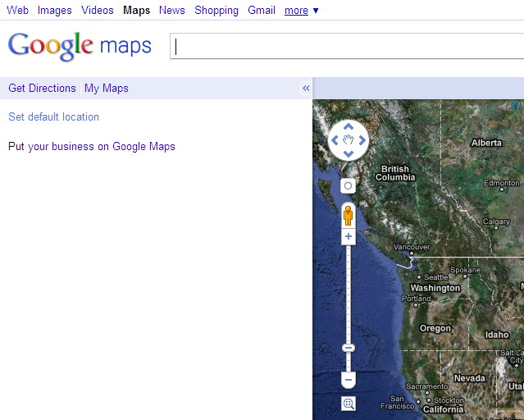
Task: Open the Get Directions tab
Action: click(42, 89)
